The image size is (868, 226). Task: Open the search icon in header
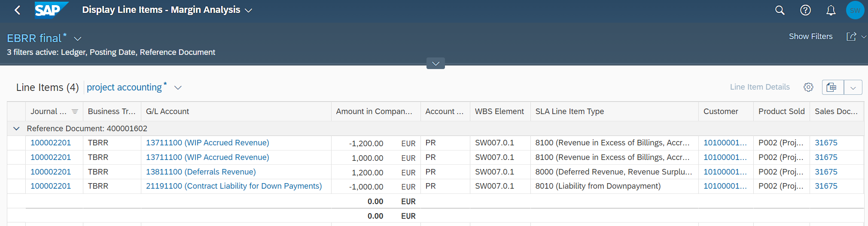tap(780, 10)
